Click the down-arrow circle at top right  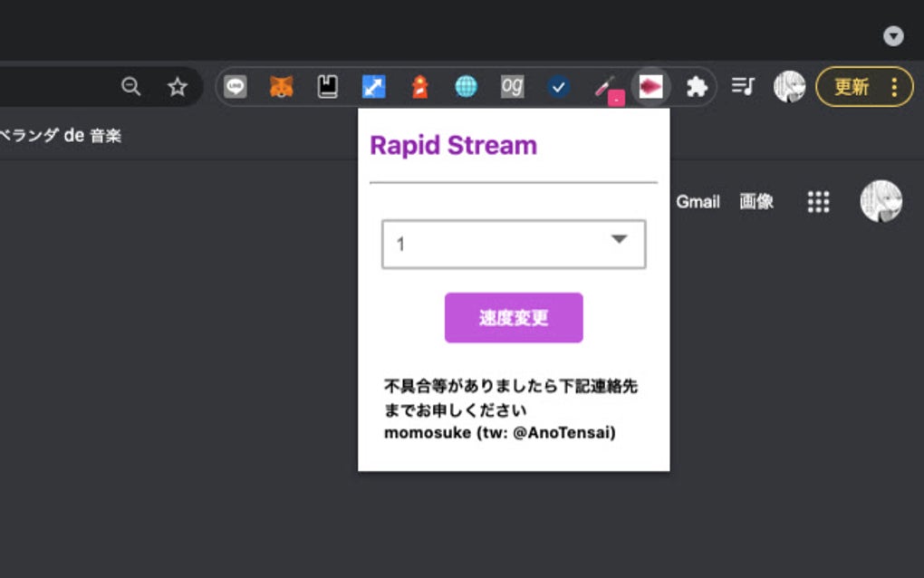tap(893, 36)
